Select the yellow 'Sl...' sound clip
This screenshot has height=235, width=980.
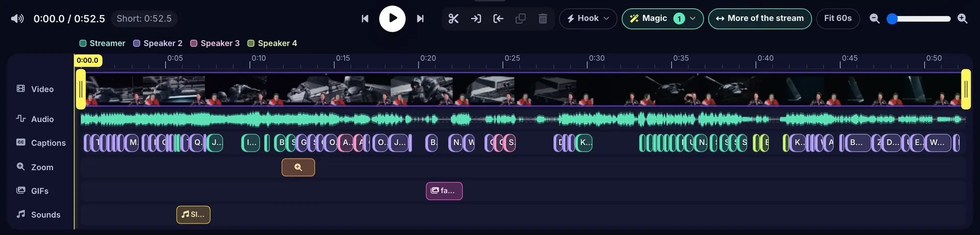pos(193,214)
